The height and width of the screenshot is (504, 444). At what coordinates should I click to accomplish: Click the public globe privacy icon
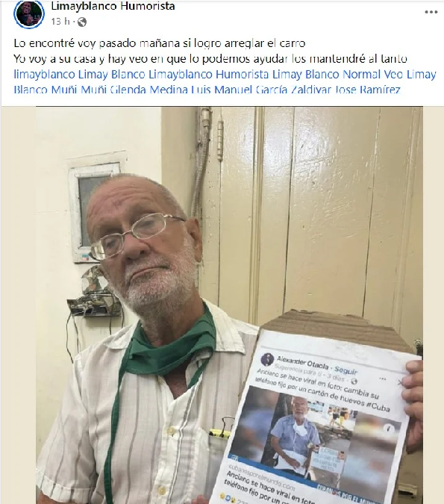(82, 22)
